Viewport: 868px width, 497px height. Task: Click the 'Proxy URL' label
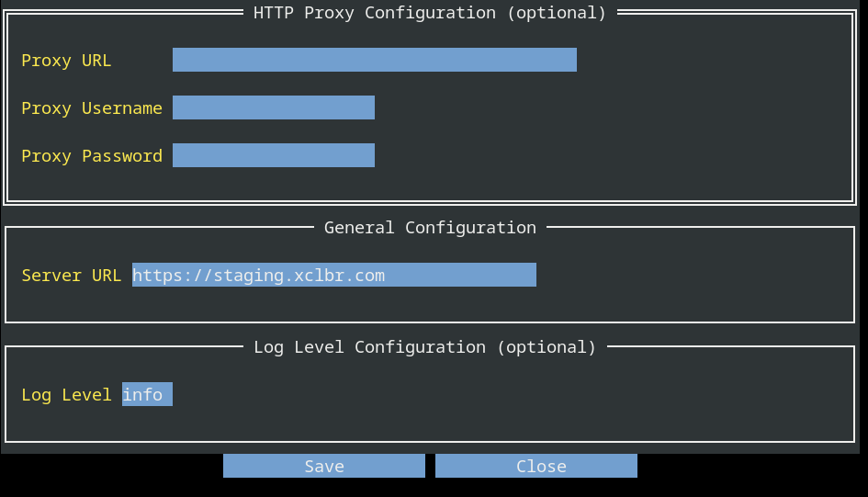pos(66,61)
